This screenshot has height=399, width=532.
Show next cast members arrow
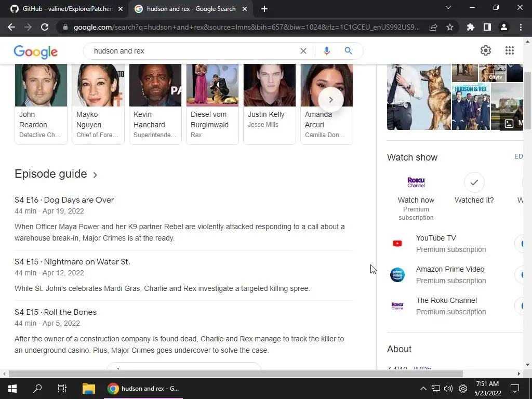coord(331,100)
